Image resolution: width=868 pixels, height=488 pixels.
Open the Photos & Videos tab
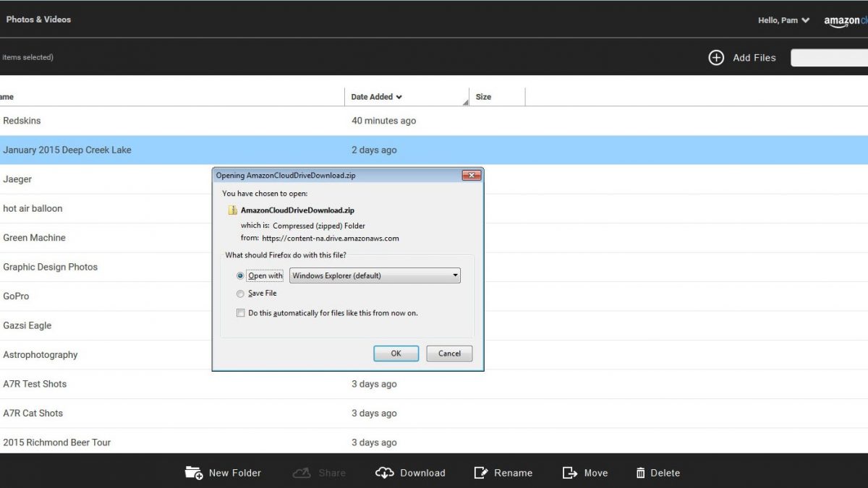click(38, 20)
